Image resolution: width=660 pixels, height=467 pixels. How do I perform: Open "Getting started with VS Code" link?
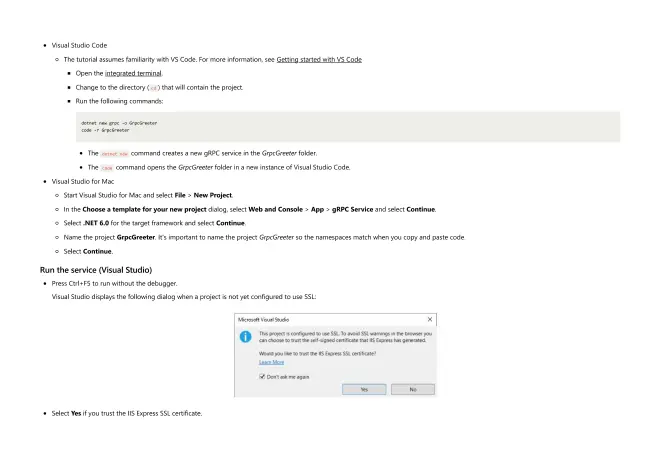[313, 60]
